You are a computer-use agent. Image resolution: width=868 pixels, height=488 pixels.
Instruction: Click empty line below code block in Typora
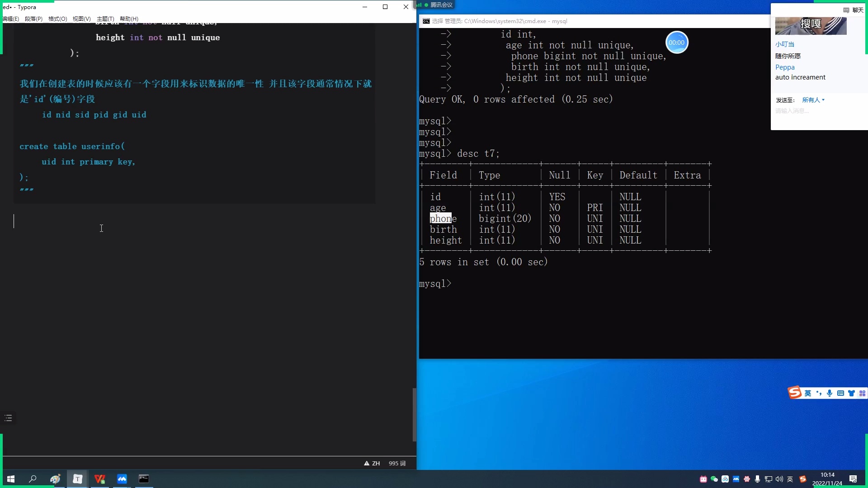coord(194,221)
